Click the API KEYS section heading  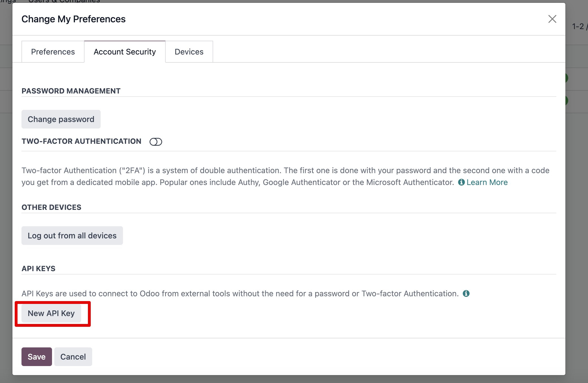[x=38, y=269]
